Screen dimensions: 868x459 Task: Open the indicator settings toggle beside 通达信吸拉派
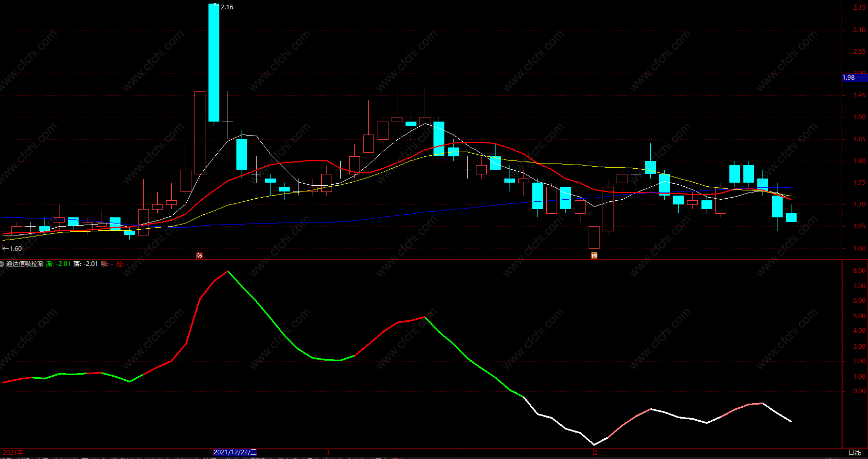3,264
